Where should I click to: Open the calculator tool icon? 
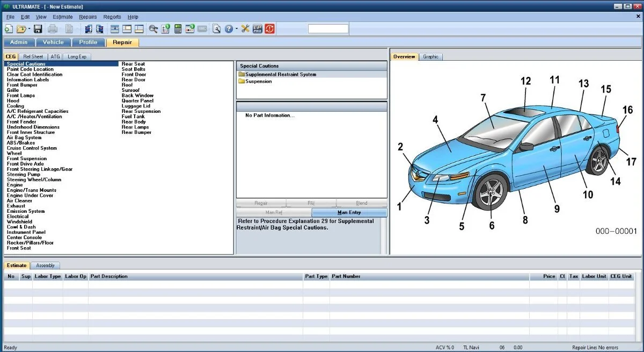click(178, 29)
